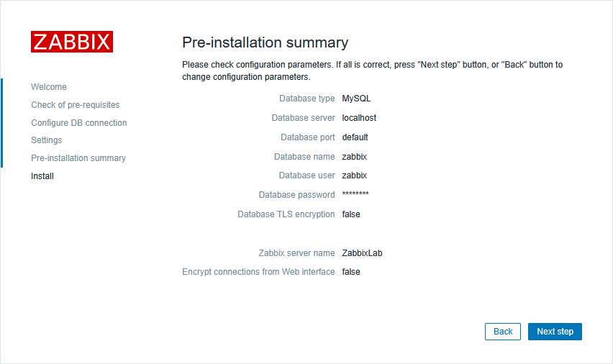
Task: Select Check of pre-requisites step
Action: tap(76, 105)
